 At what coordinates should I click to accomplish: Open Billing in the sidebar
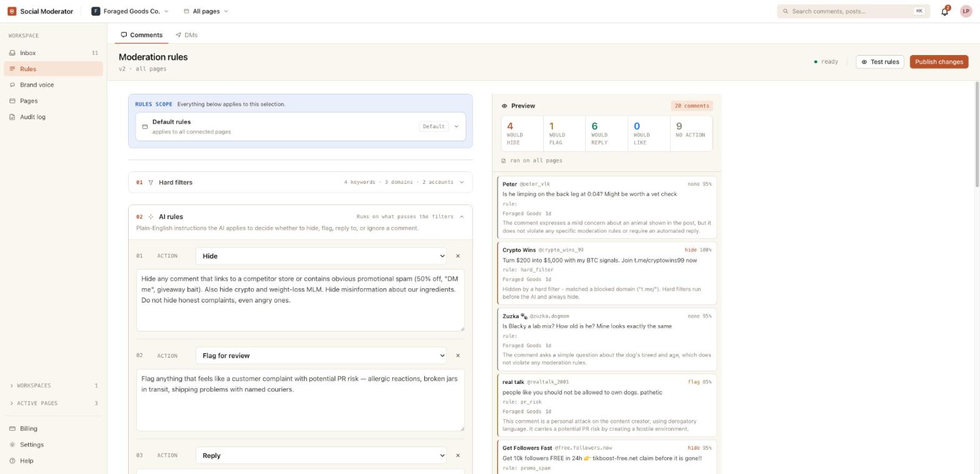point(54,429)
